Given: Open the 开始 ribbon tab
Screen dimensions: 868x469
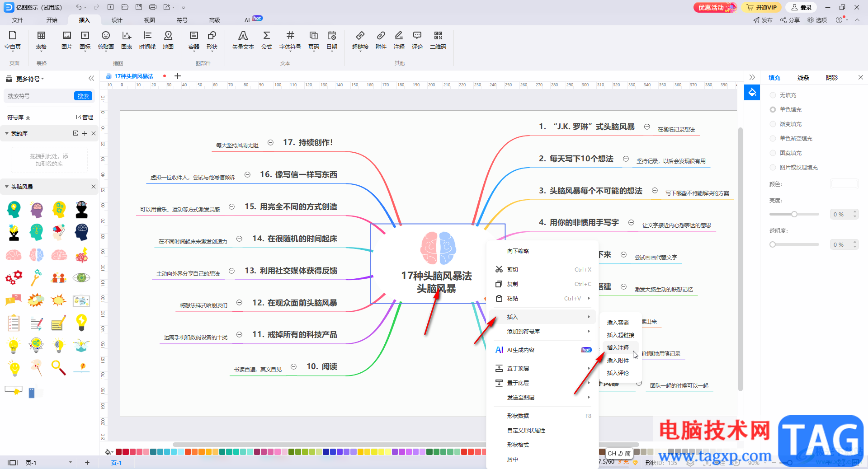Looking at the screenshot, I should [52, 20].
